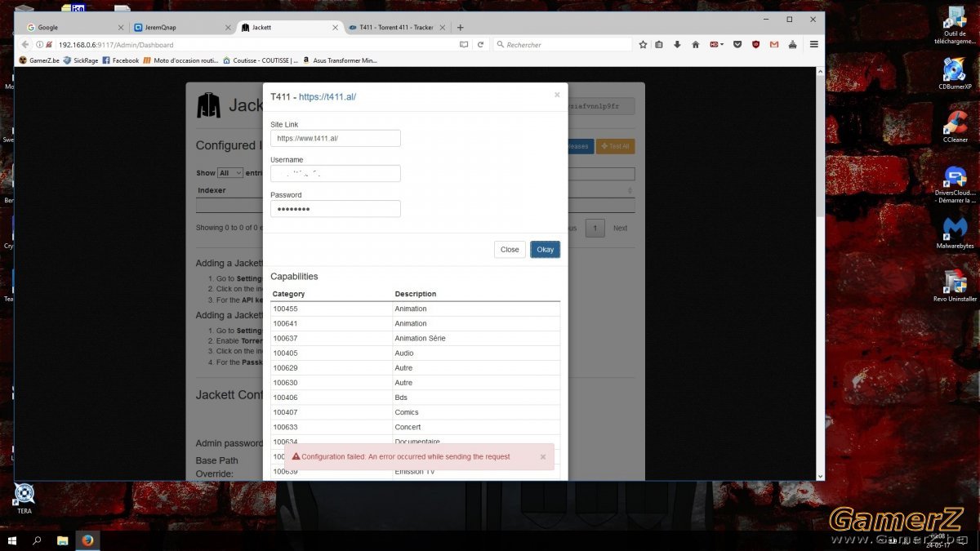Open Outil de téléchargement desktop shortcut
The height and width of the screenshot is (551, 980).
(x=955, y=24)
